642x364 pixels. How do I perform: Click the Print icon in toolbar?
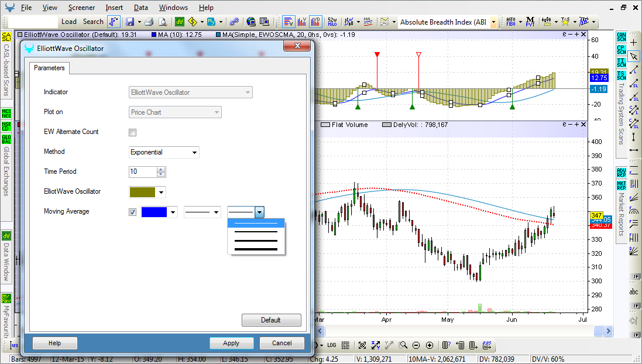pyautogui.click(x=149, y=22)
